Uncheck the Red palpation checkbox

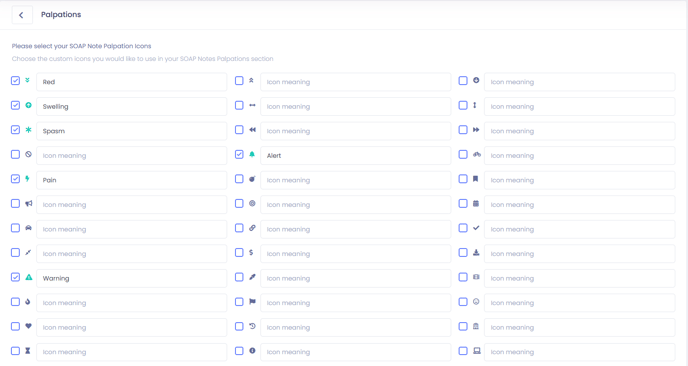pos(15,81)
